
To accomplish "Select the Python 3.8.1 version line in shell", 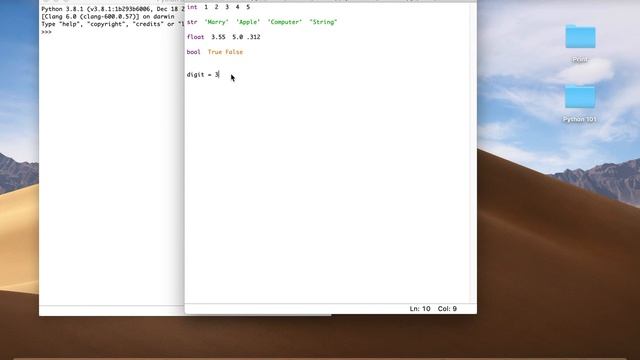I will tap(113, 9).
